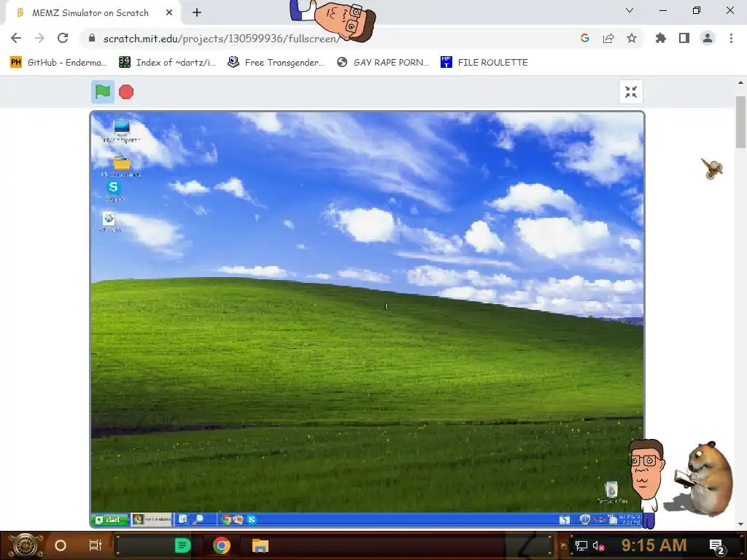Click the green flag to start the project
The image size is (747, 560).
click(x=102, y=92)
